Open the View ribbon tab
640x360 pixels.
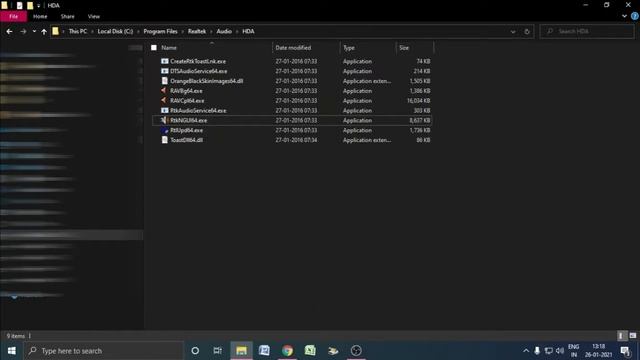pyautogui.click(x=93, y=16)
